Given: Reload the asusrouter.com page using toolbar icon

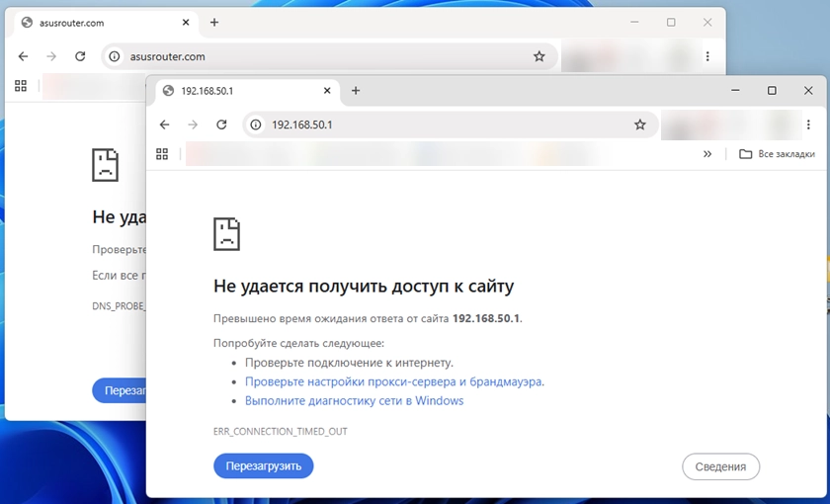Looking at the screenshot, I should coord(80,56).
